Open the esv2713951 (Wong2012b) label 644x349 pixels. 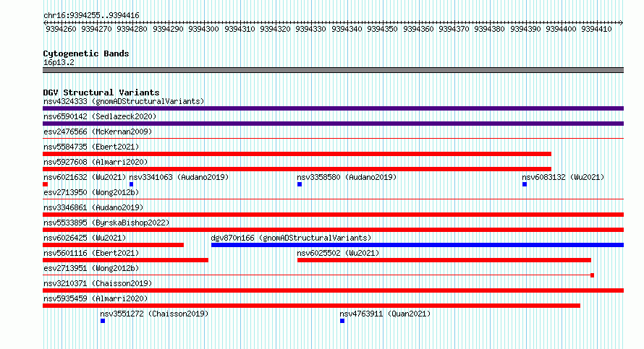point(91,268)
